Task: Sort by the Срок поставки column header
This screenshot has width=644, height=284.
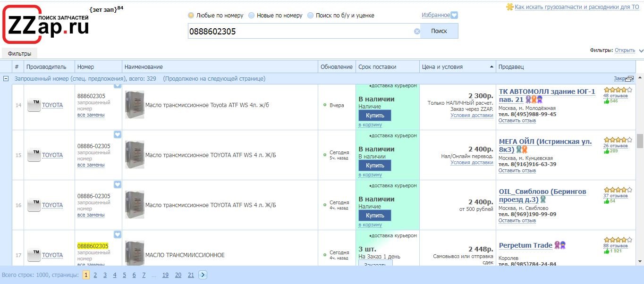Action: tap(387, 67)
